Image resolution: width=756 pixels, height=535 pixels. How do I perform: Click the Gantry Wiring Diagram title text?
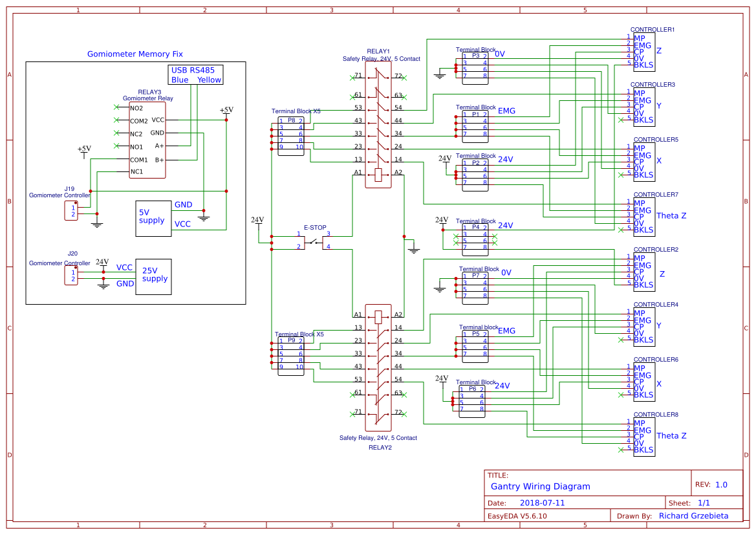coord(542,486)
